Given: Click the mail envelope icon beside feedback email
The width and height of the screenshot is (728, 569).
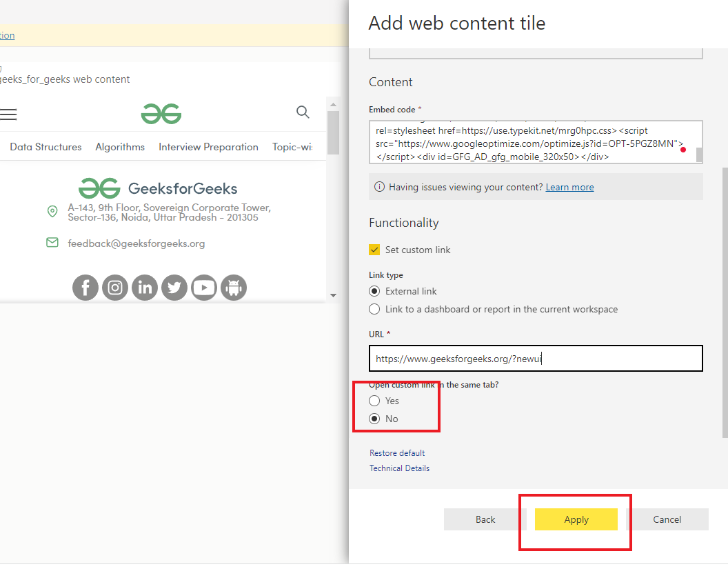Looking at the screenshot, I should click(x=52, y=243).
